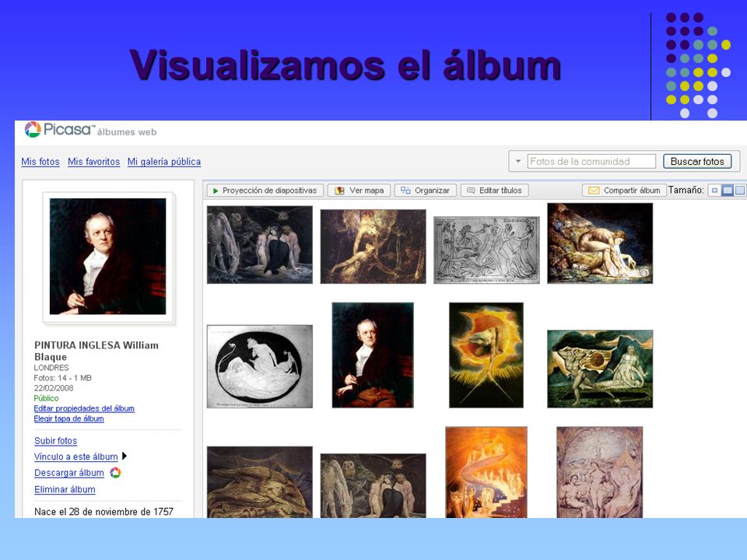Open the Ancient of Days sun thumbnail
The height and width of the screenshot is (560, 747).
click(x=486, y=355)
